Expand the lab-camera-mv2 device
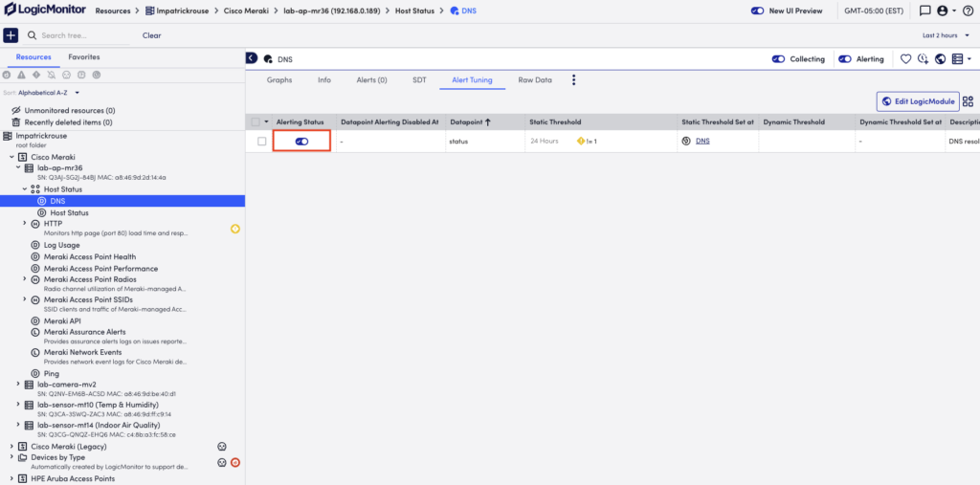The width and height of the screenshot is (980, 485). point(18,384)
